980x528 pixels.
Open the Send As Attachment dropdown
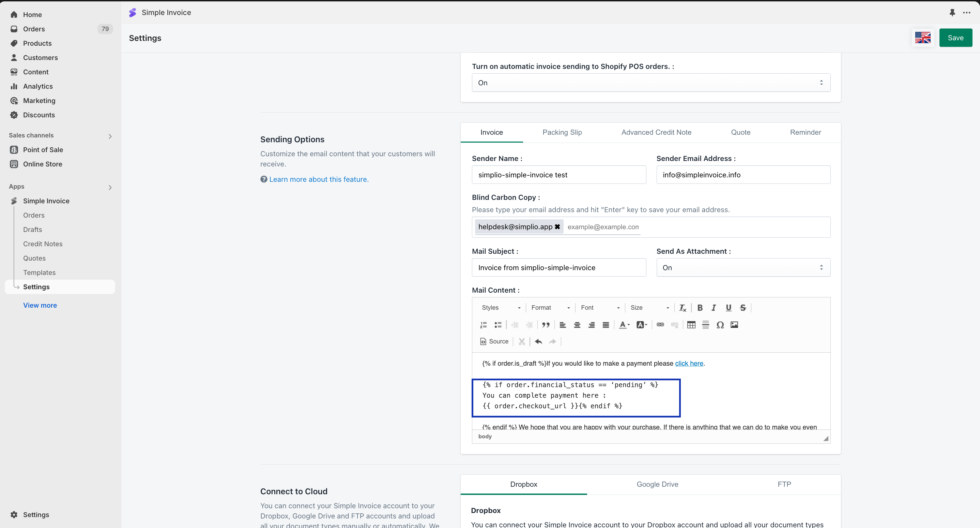[743, 268]
